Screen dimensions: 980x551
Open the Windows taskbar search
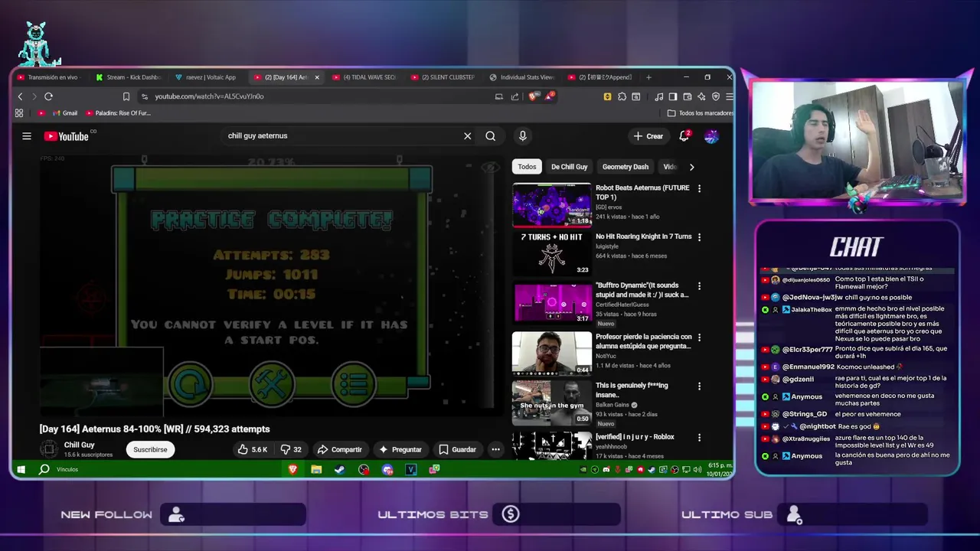pos(44,469)
